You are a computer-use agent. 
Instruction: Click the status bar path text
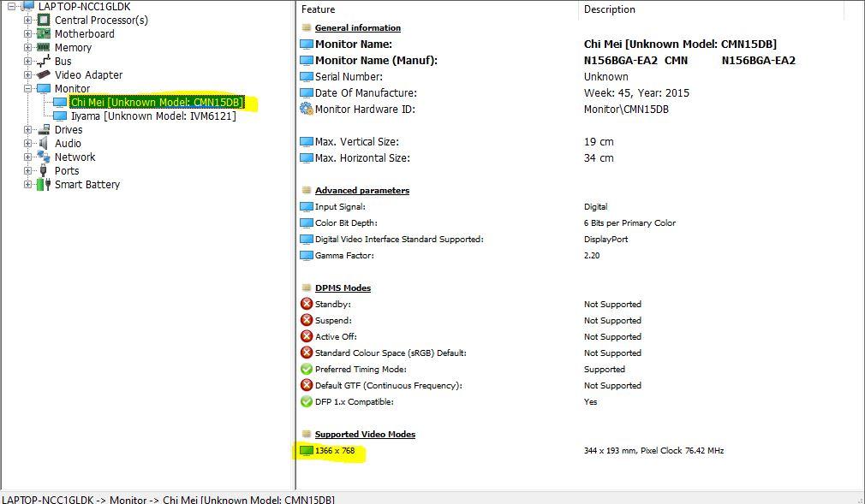tap(168, 499)
